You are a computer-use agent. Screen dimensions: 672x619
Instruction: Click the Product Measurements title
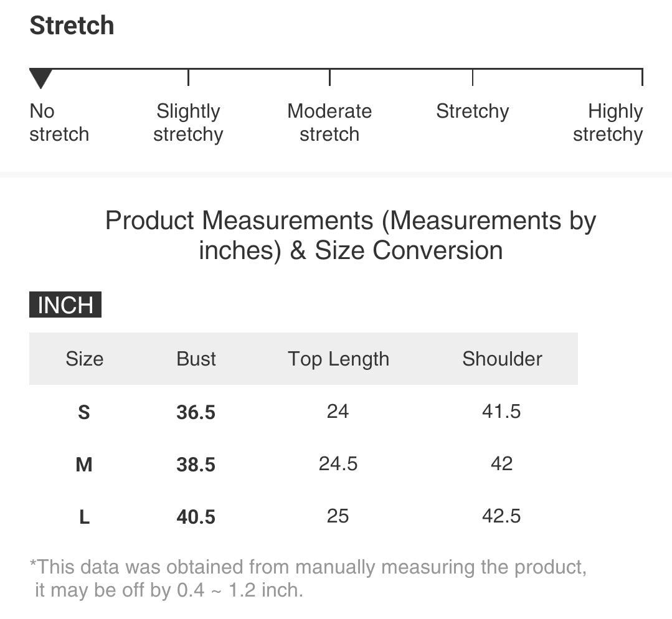click(x=351, y=235)
